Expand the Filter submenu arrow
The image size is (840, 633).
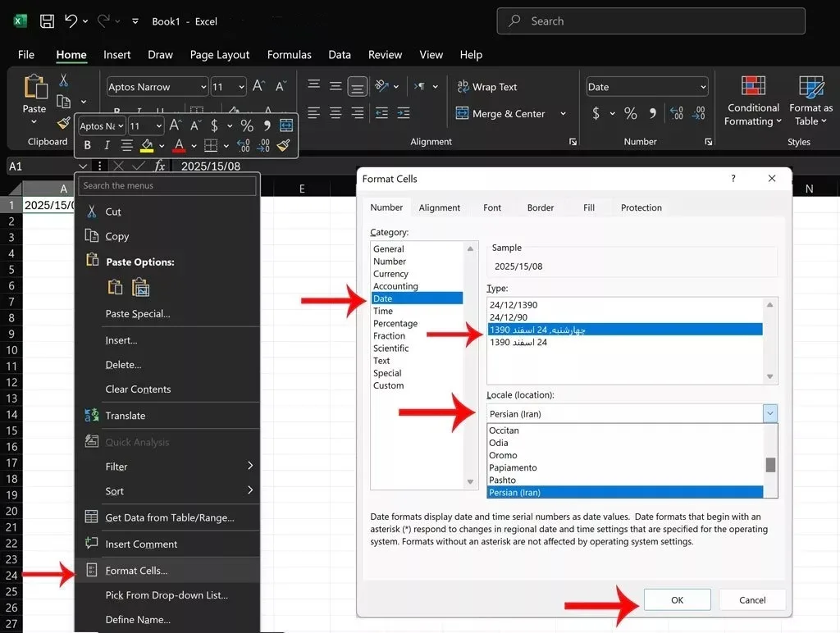250,466
